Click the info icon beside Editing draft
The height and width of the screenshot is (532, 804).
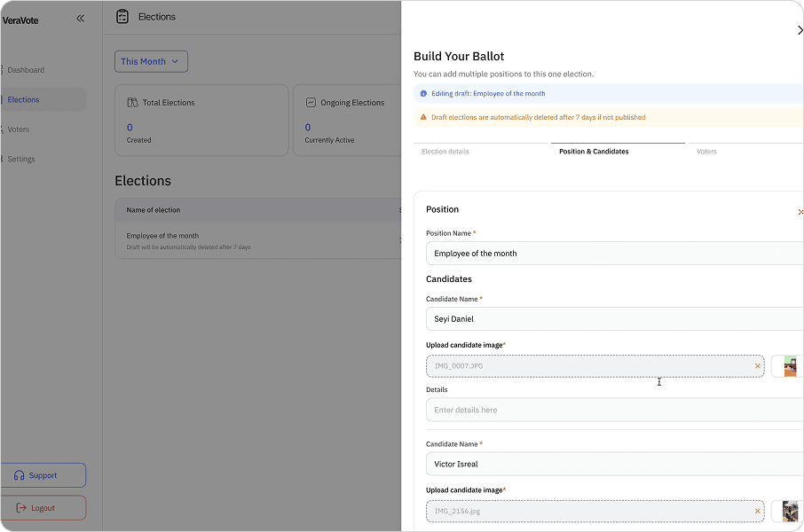coord(423,94)
